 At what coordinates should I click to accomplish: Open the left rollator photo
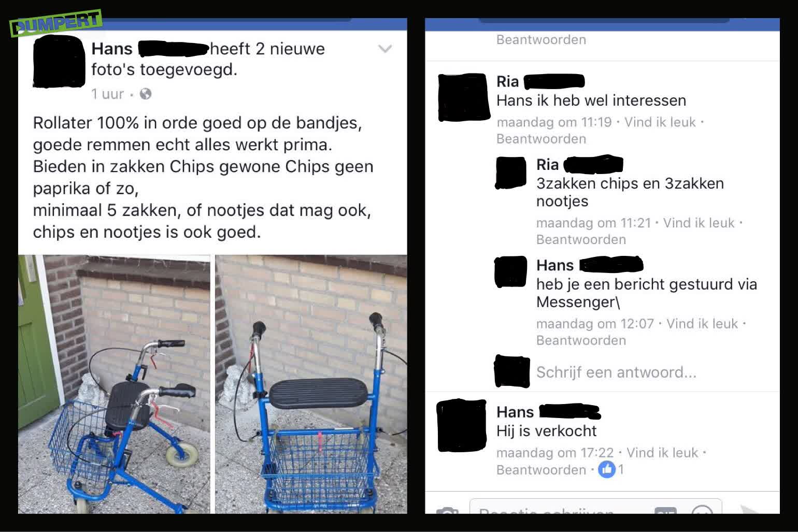point(114,384)
